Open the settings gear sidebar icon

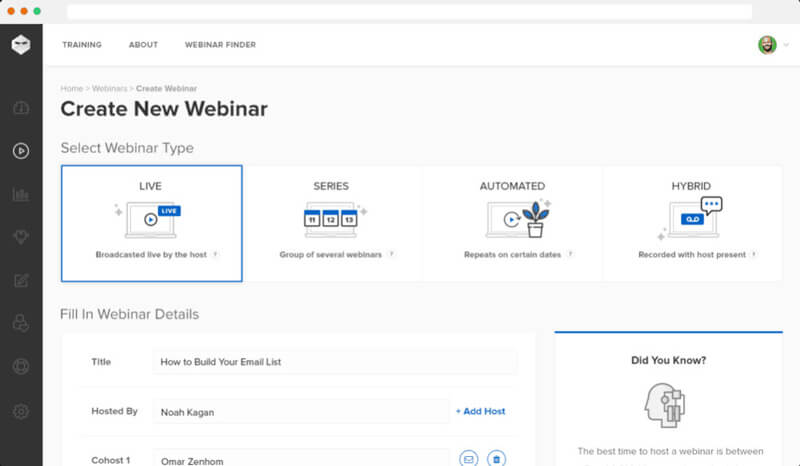click(21, 411)
